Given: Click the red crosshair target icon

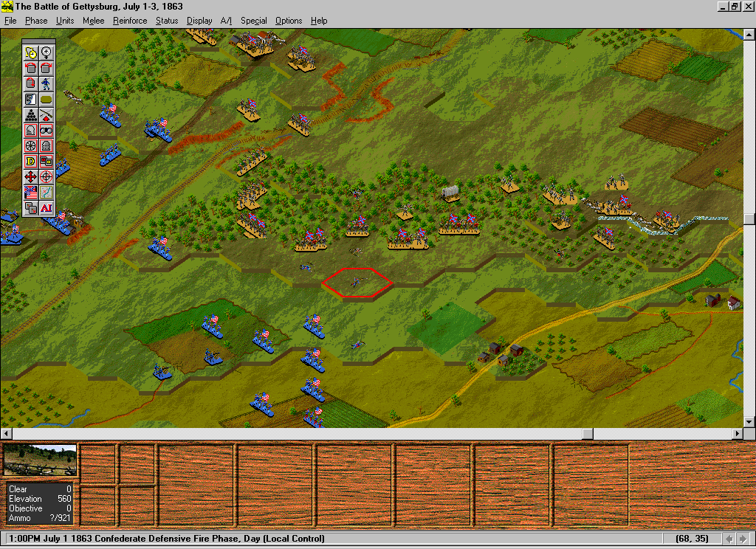Looking at the screenshot, I should (46, 176).
